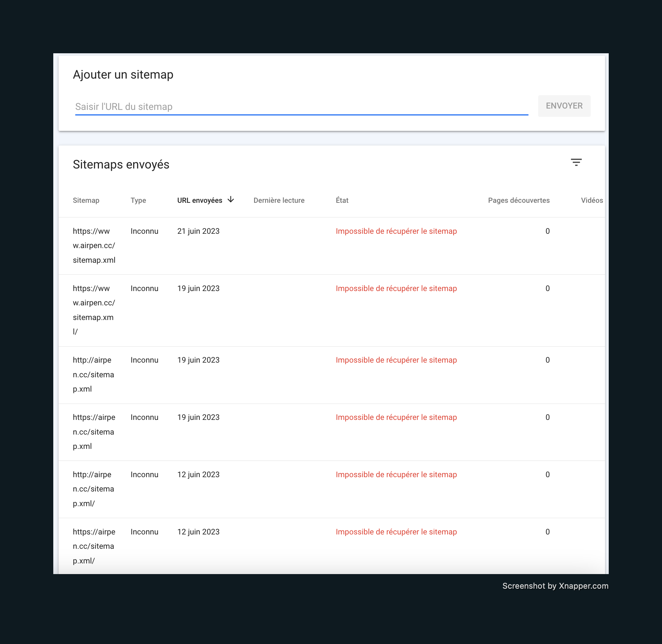Click the Pages découvertes value 0 for first row
662x644 pixels.
click(x=547, y=231)
